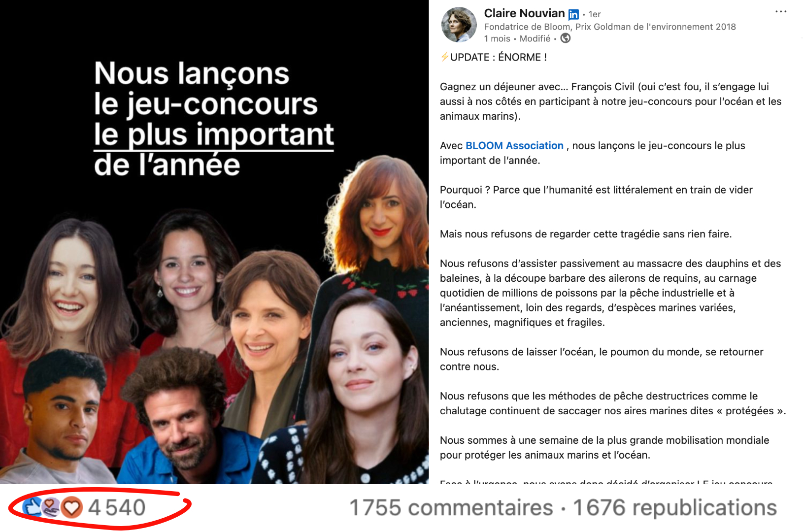Open the BLOOM Association link
This screenshot has width=803, height=532.
[514, 146]
